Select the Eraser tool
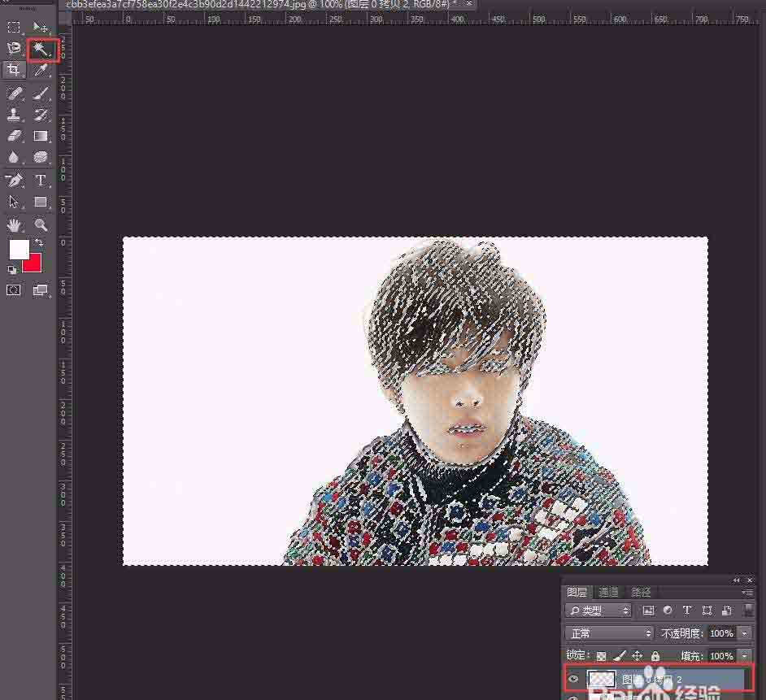The height and width of the screenshot is (700, 766). click(14, 136)
